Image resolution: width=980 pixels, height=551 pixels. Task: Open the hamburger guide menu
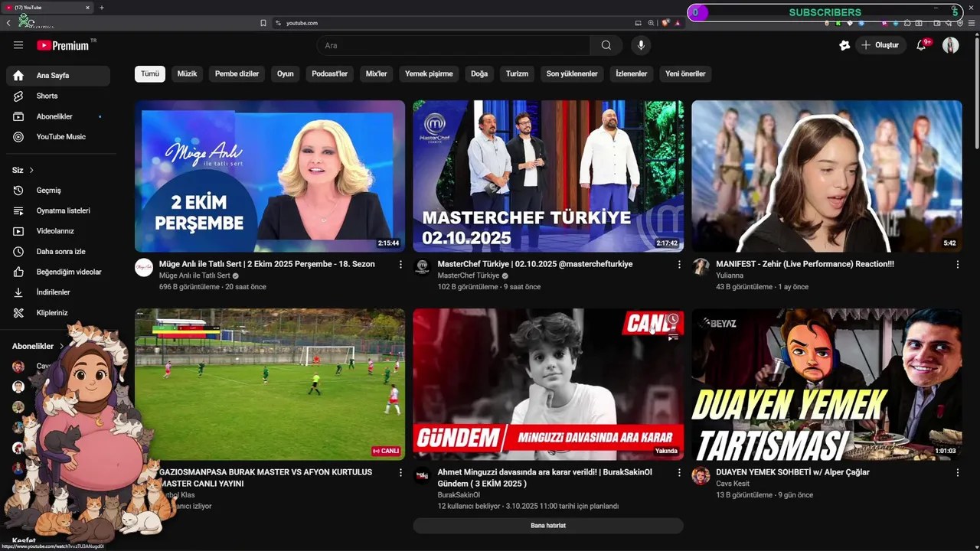tap(18, 45)
